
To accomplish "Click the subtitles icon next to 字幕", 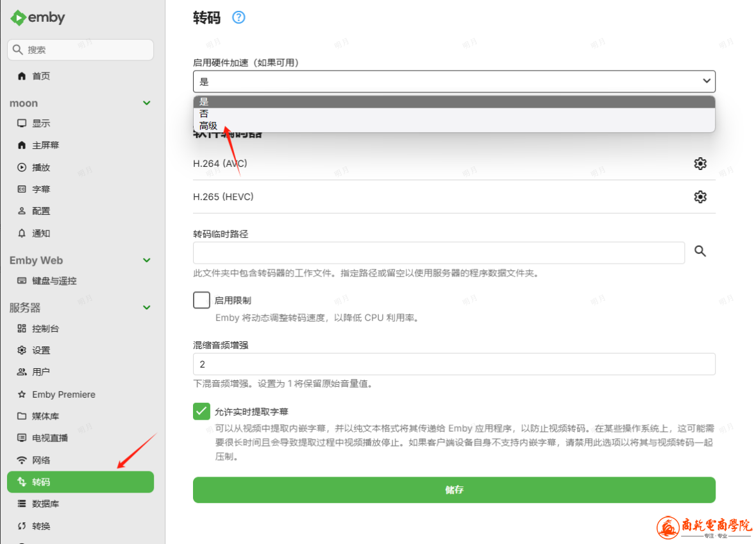I will tap(22, 189).
